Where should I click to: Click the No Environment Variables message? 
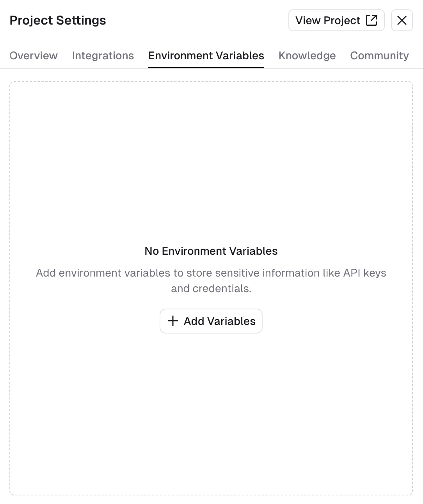pyautogui.click(x=211, y=251)
